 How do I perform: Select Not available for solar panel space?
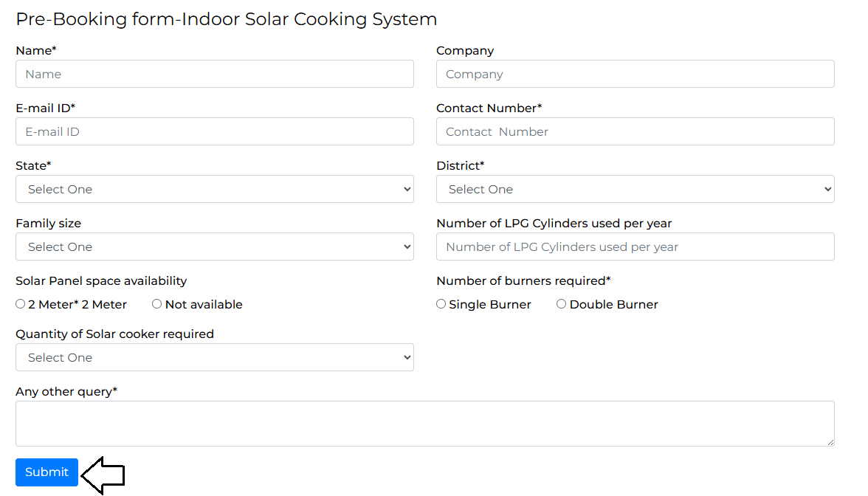coord(156,303)
